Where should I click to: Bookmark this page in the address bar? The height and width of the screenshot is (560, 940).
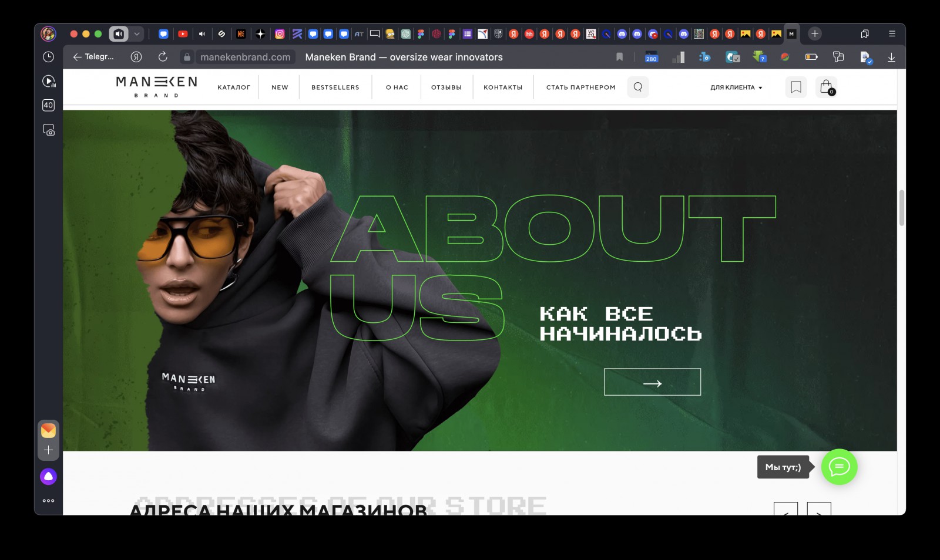[619, 57]
